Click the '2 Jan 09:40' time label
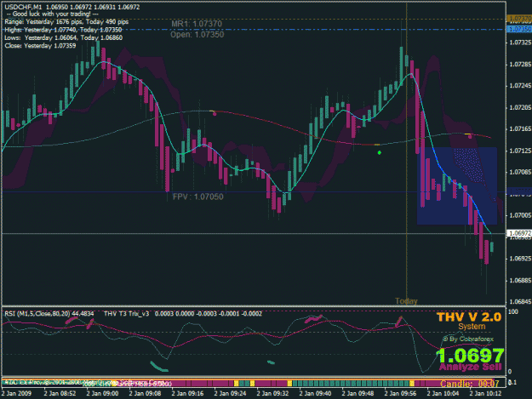This screenshot has width=532, height=399. click(x=316, y=394)
